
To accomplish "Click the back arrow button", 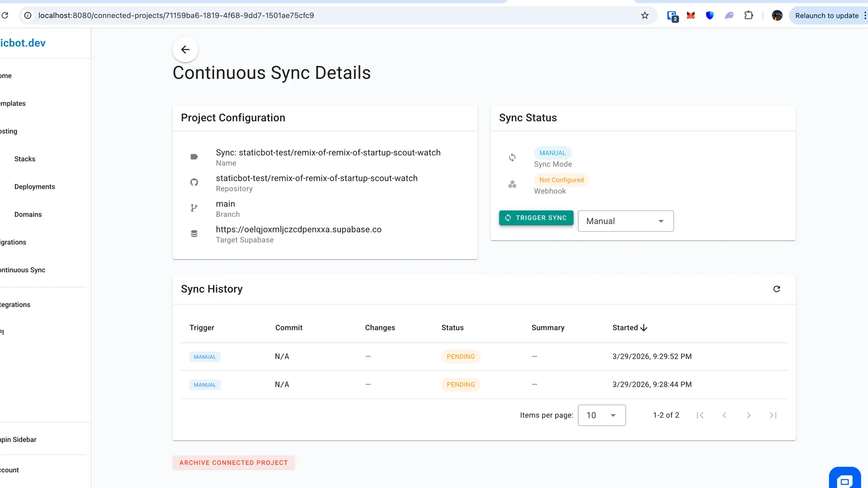I will (185, 50).
